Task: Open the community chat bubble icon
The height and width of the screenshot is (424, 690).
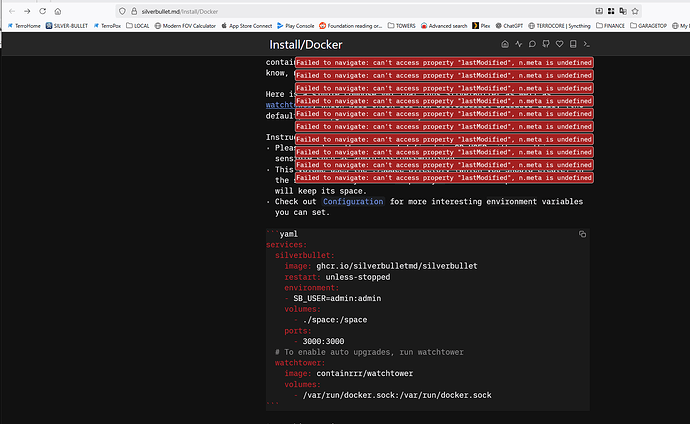Action: click(533, 45)
